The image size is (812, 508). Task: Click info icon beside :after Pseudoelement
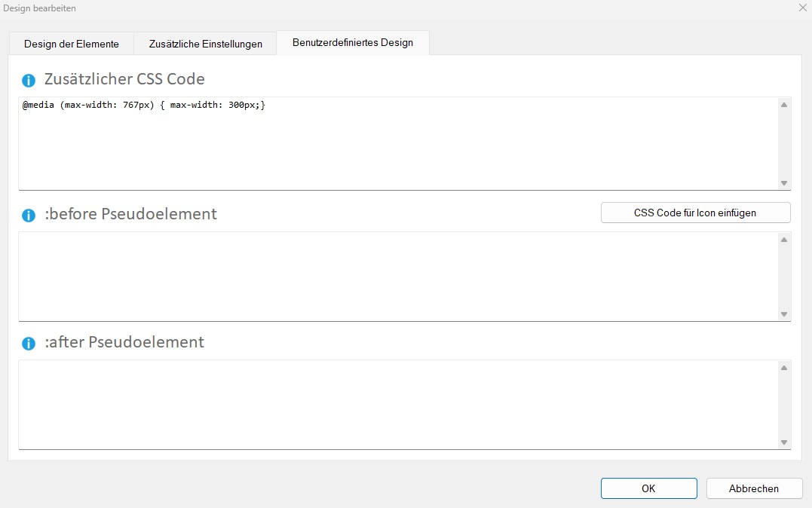(x=29, y=343)
